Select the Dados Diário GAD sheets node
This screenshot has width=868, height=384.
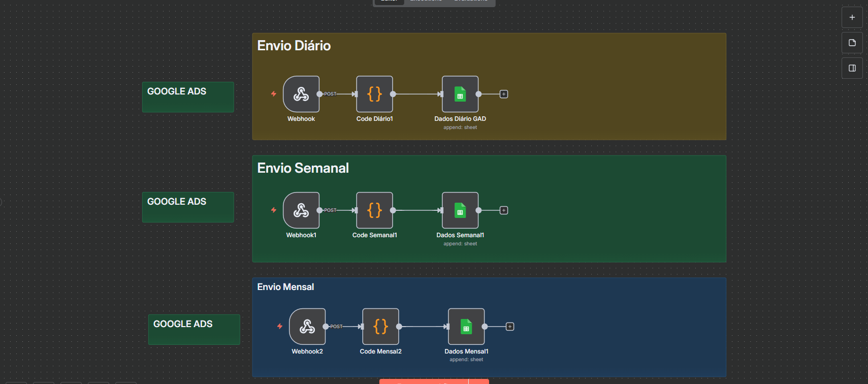tap(460, 94)
